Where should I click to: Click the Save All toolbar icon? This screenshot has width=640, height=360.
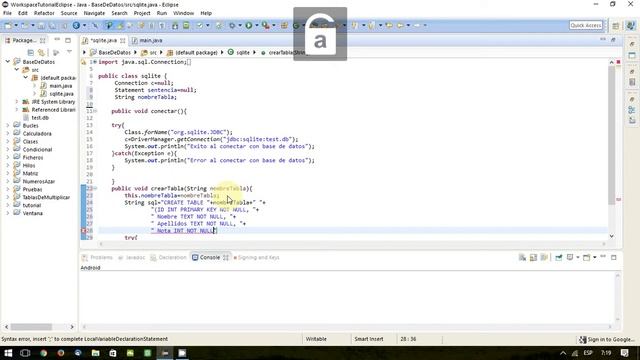53,25
